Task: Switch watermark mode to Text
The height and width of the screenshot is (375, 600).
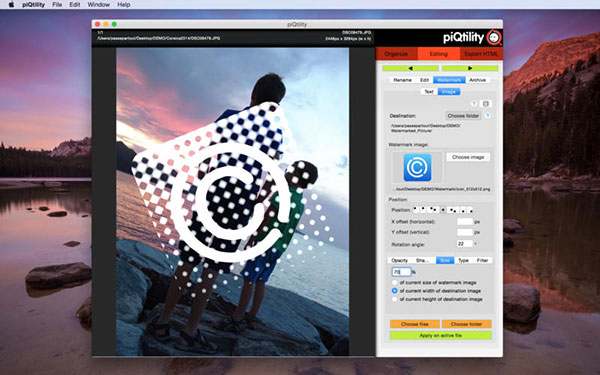Action: click(429, 92)
